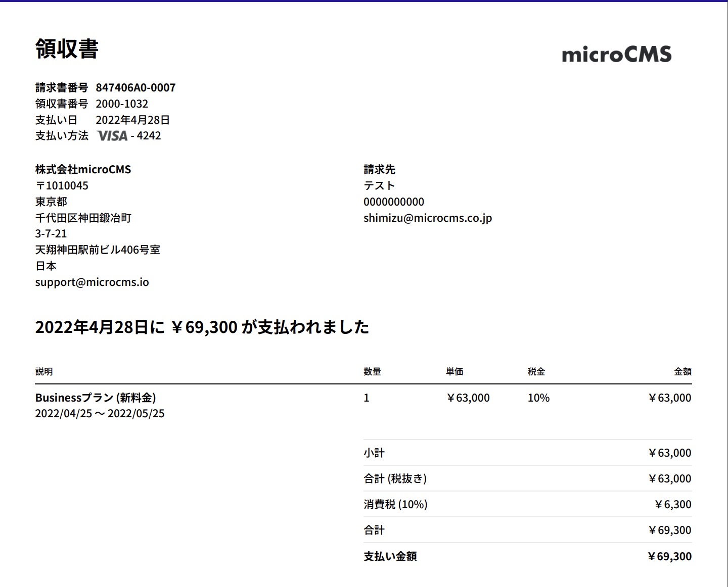Viewport: 728px width, 587px height.
Task: Select invoice number 847406A0-0007
Action: click(x=135, y=88)
